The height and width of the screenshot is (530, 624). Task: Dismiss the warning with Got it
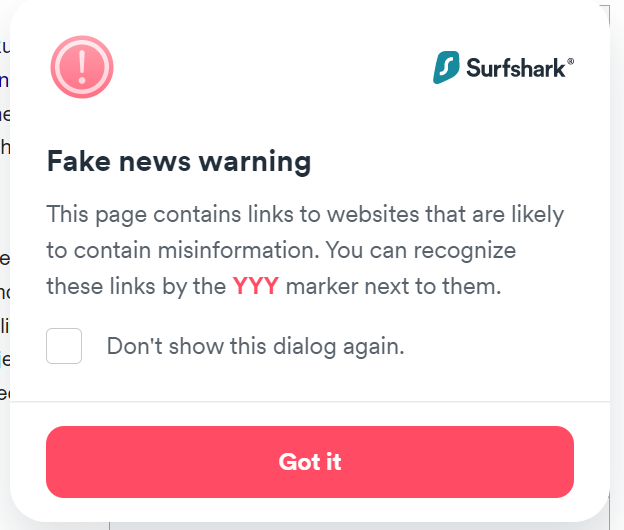(x=310, y=462)
